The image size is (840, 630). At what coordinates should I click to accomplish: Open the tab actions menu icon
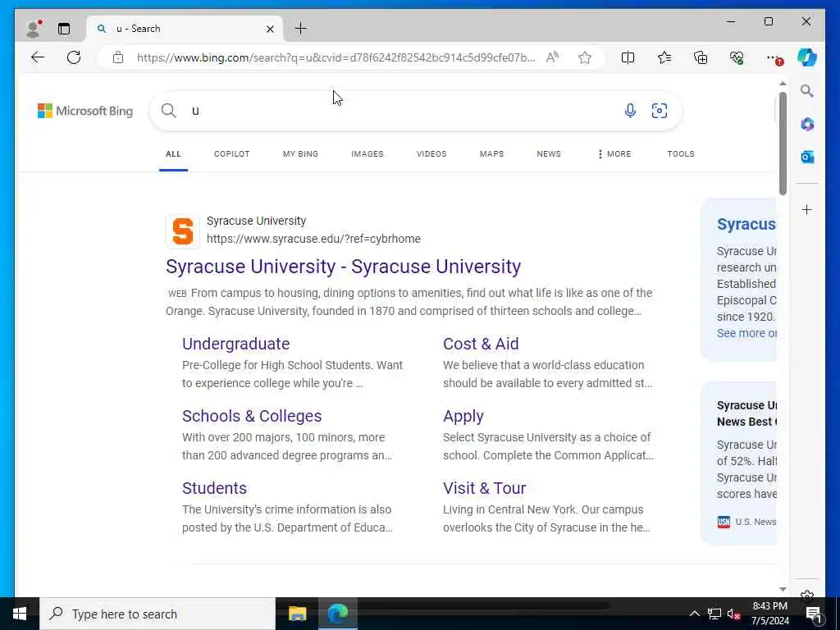64,29
